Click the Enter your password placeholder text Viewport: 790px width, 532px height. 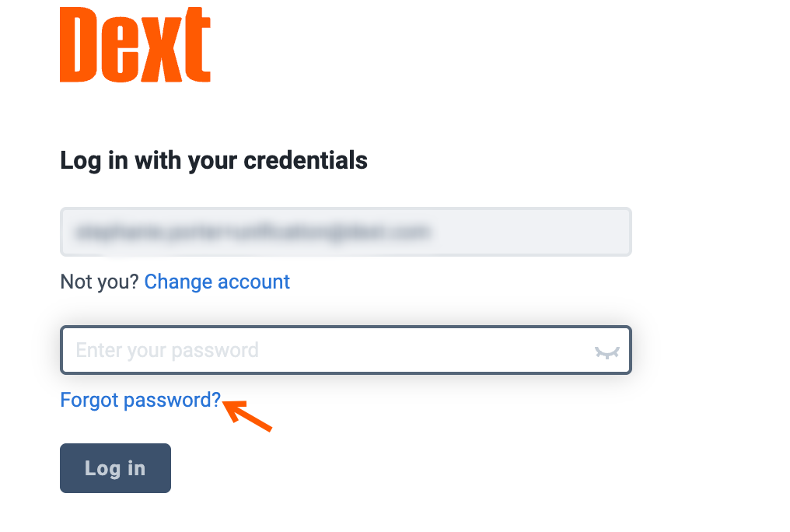167,350
